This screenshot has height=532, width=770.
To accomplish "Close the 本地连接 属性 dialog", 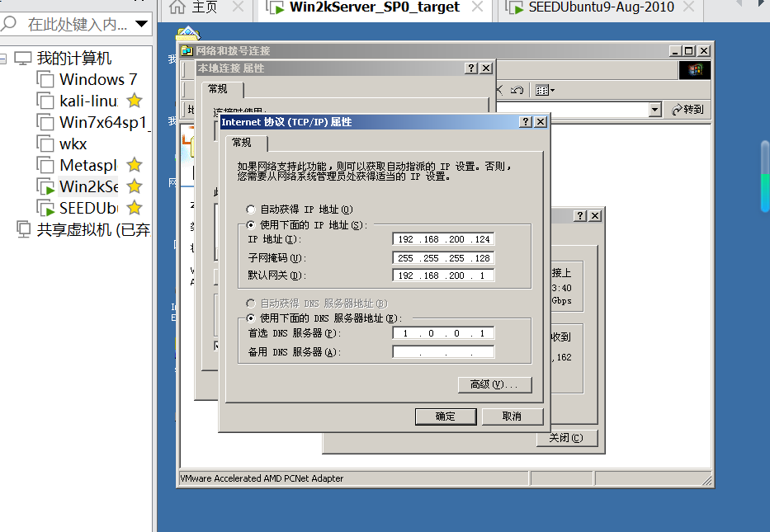I will [x=486, y=68].
